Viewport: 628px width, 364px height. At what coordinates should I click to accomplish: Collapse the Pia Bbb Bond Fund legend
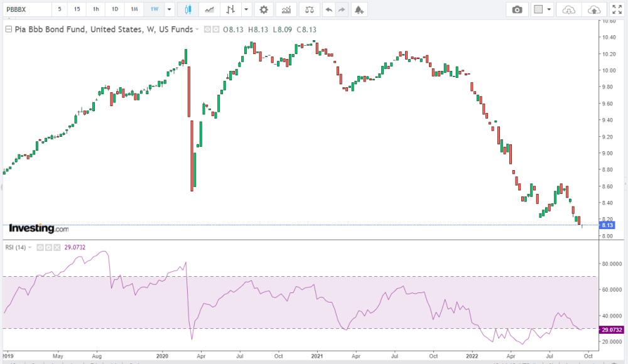[x=8, y=29]
